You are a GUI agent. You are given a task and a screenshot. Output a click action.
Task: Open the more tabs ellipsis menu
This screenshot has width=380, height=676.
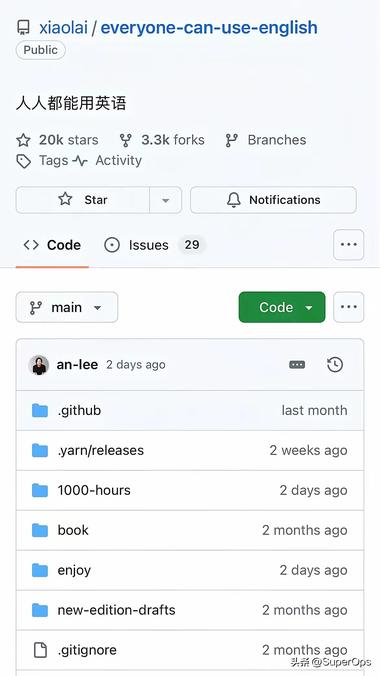click(349, 245)
